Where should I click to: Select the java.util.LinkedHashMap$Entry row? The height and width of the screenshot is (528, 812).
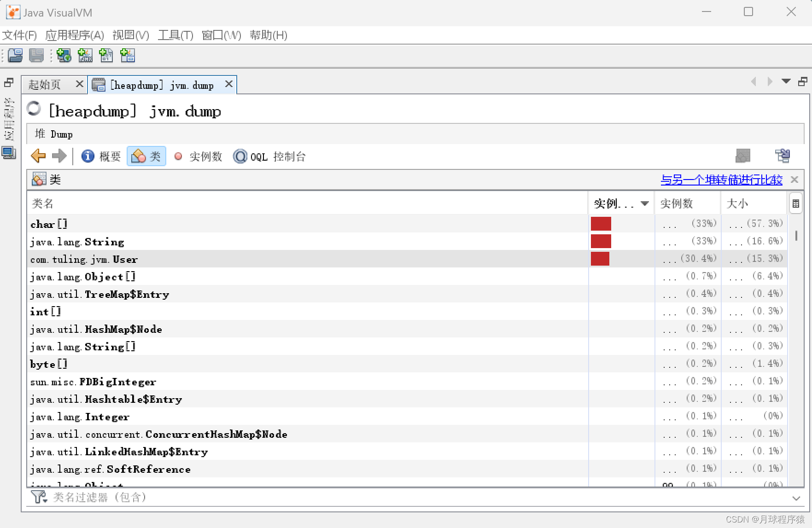[407, 451]
